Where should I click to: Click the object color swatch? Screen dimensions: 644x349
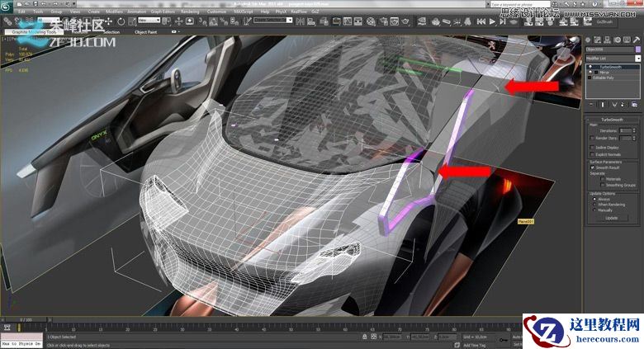pyautogui.click(x=638, y=50)
